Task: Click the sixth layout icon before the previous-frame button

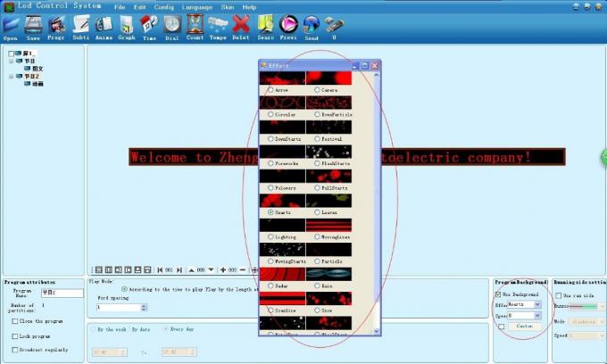Action: pos(147,270)
